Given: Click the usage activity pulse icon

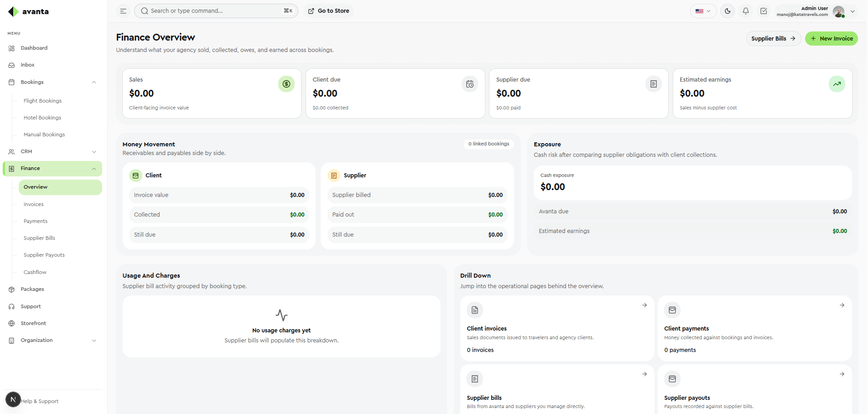Looking at the screenshot, I should [281, 315].
